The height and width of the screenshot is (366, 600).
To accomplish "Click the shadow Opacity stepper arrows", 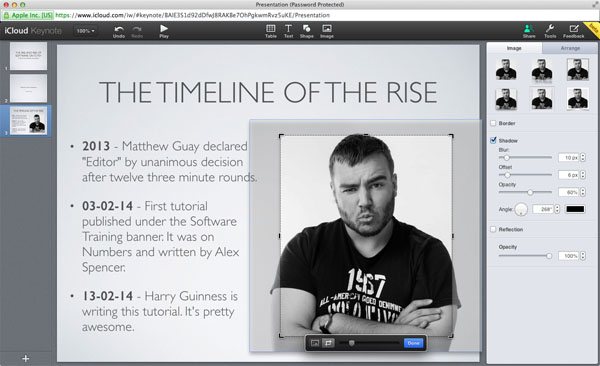I will (583, 192).
